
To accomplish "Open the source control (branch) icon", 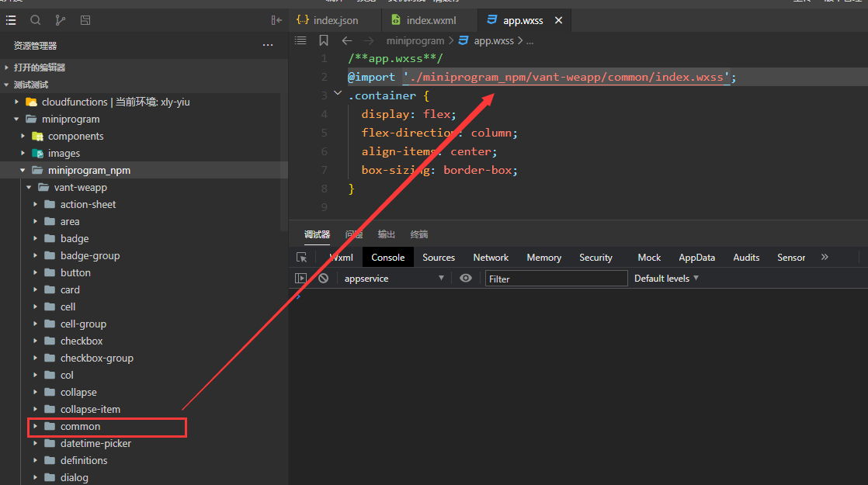I will click(60, 20).
